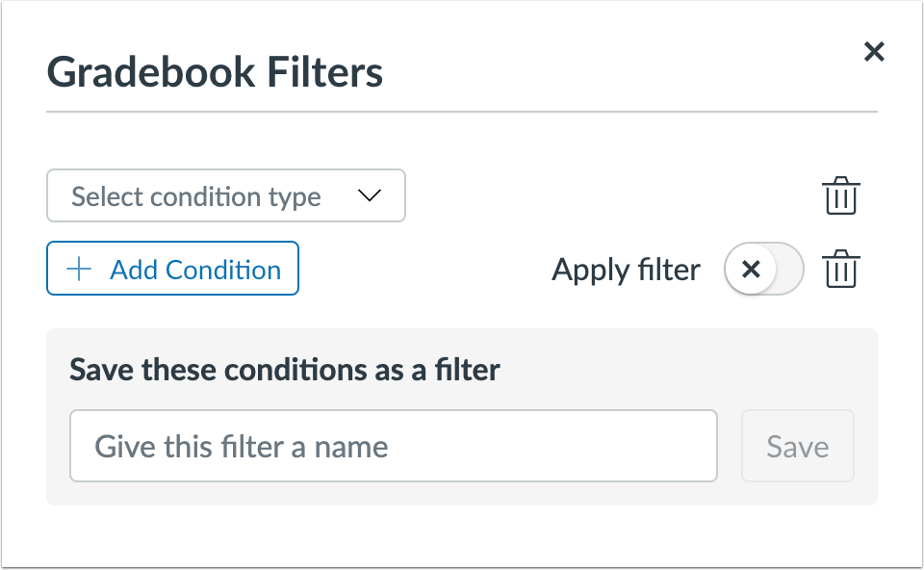Click the plus icon in Add Condition
Screen dimensions: 924x570
point(78,269)
